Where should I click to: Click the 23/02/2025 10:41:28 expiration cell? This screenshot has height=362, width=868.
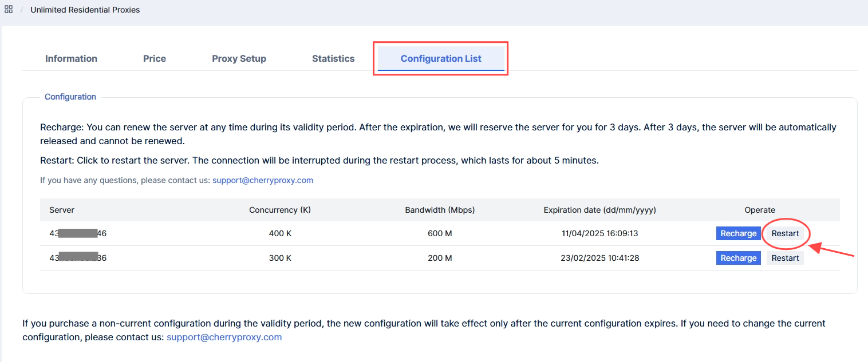click(x=599, y=258)
